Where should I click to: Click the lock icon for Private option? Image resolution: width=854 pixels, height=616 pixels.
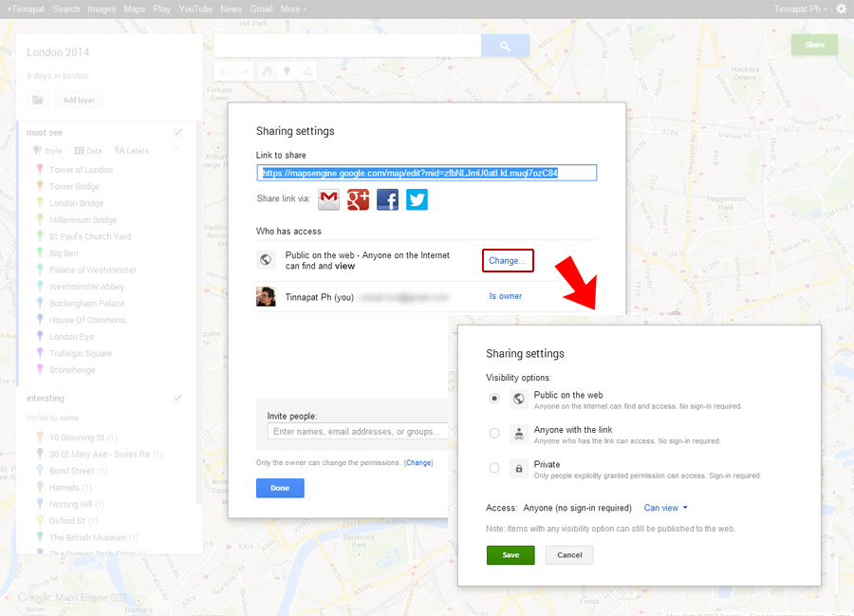coord(519,468)
